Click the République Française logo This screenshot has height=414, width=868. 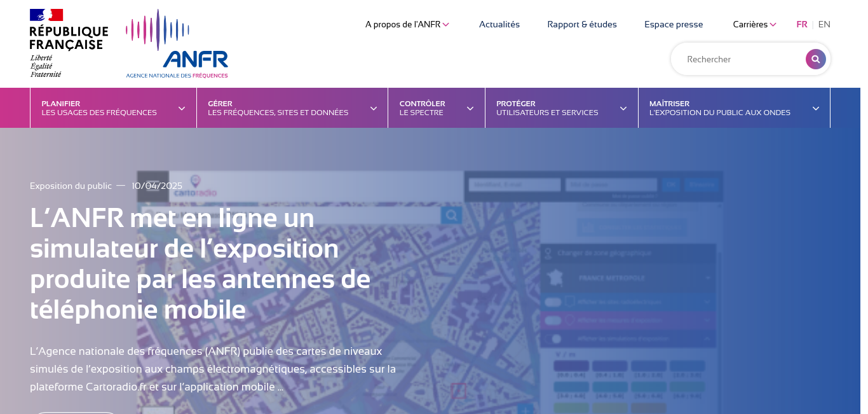click(69, 43)
